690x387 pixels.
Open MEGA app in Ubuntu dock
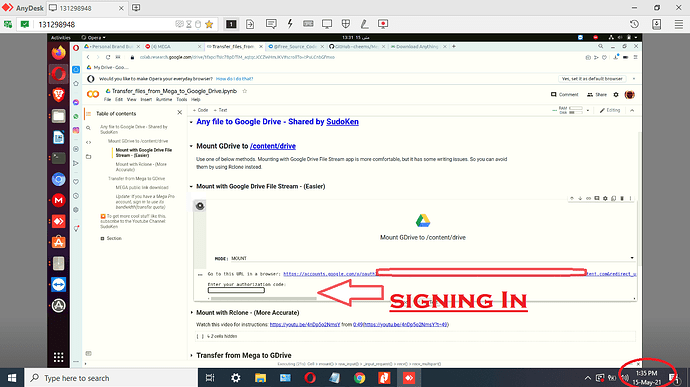click(x=59, y=200)
